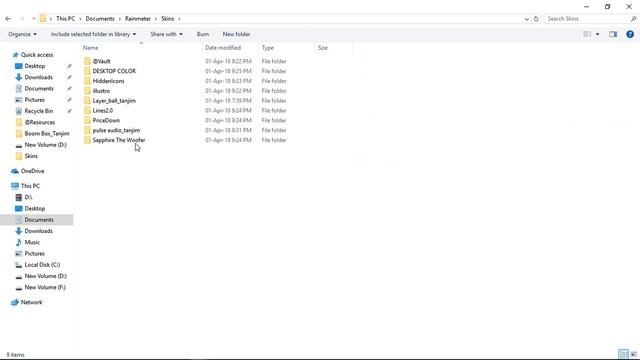Refresh the Skins folder view
640x360 pixels.
point(536,19)
